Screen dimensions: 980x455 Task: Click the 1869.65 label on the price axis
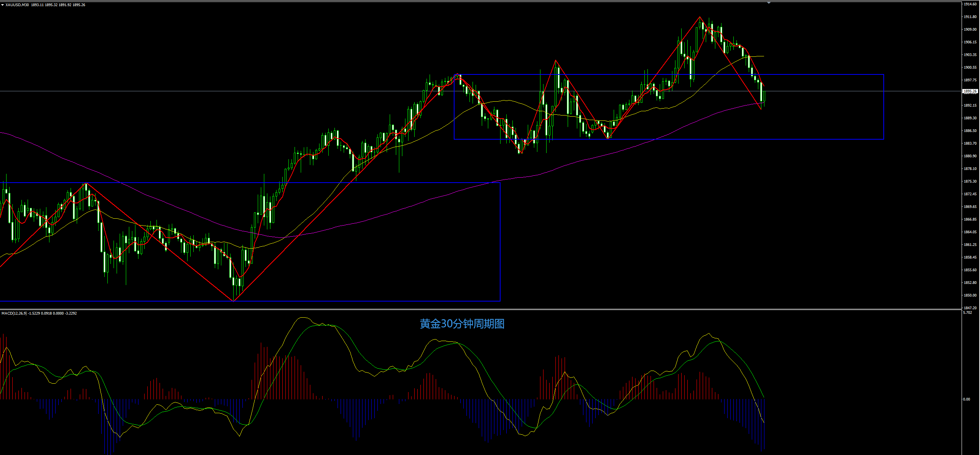[970, 207]
